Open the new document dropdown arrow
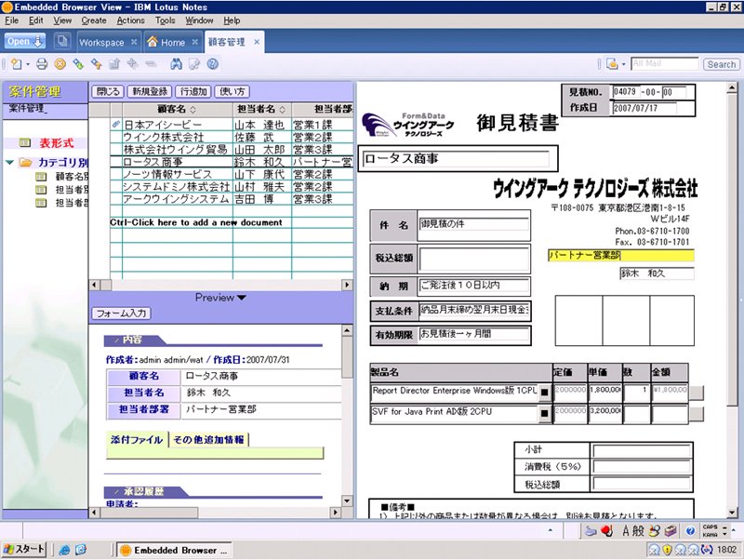This screenshot has height=560, width=744. [28, 64]
